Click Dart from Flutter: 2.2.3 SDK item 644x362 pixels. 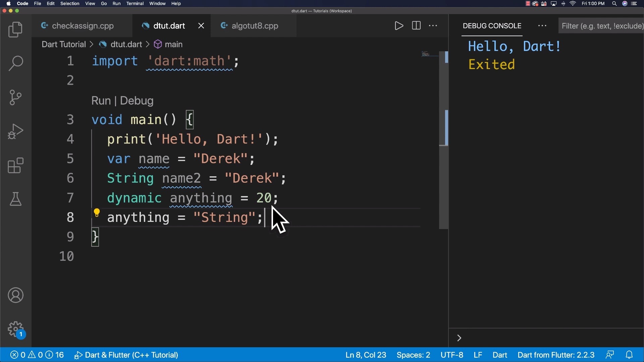point(556,355)
